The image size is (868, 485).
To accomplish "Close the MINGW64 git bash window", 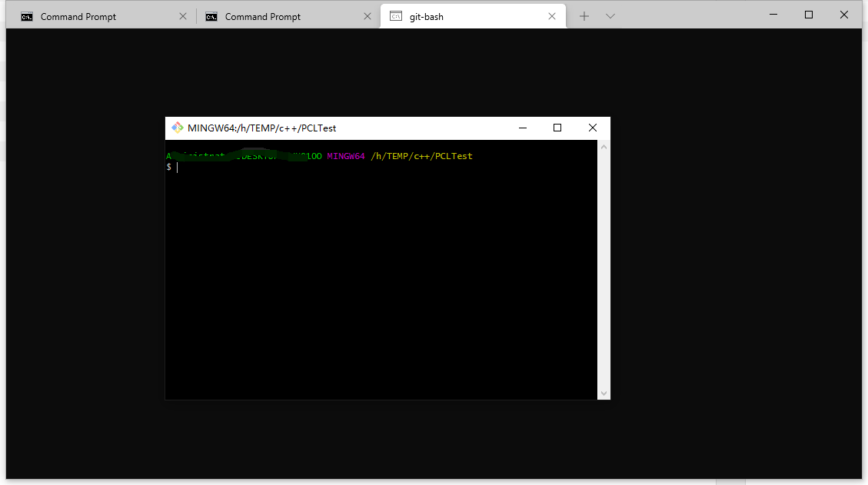I will [592, 128].
